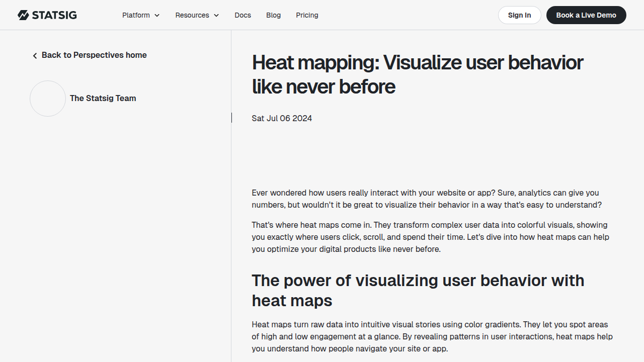Click the heading beginning "Heat mapping: Visualize user behavior"
The height and width of the screenshot is (362, 644).
[x=418, y=74]
